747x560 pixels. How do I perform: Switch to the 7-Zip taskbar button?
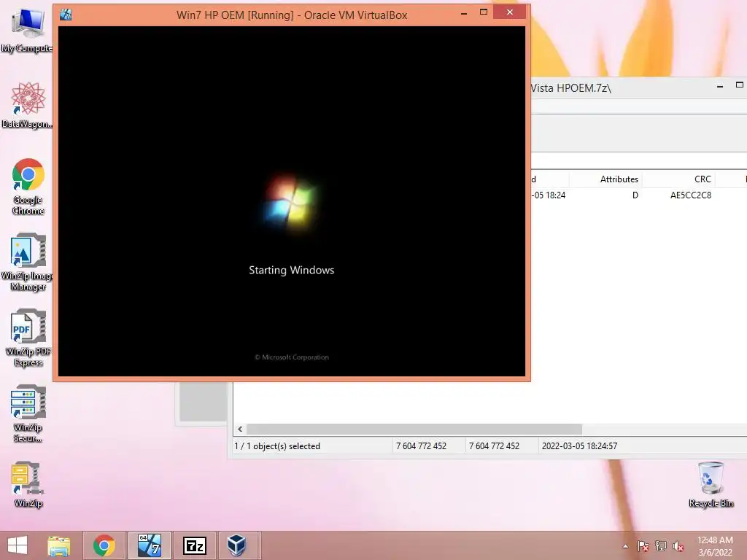point(194,545)
